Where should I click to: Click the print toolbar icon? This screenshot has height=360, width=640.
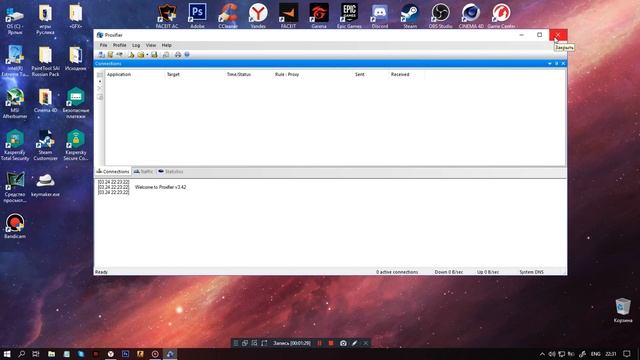178,55
